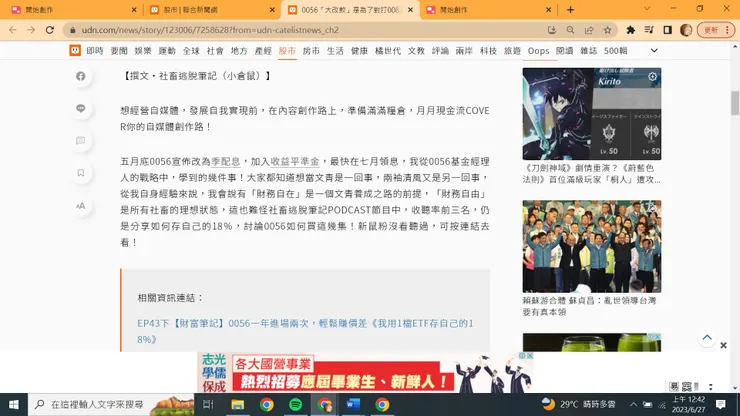This screenshot has width=740, height=416.
Task: Open the EP43下【財富筆記】0056 podcast link
Action: point(305,331)
